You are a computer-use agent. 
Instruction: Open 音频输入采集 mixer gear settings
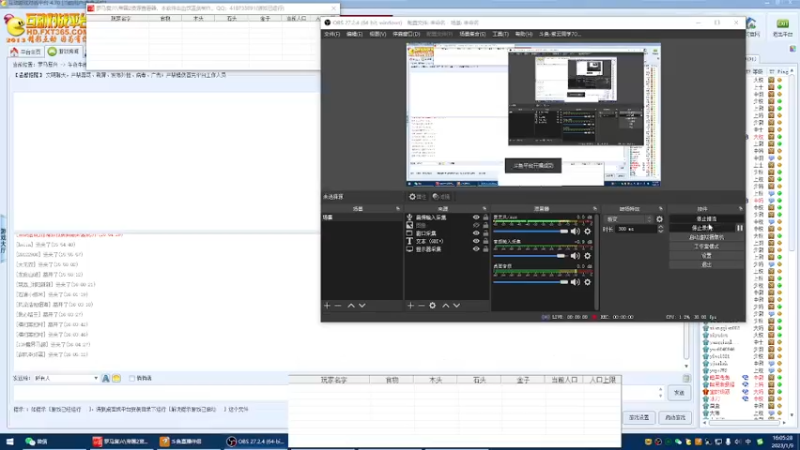click(588, 256)
